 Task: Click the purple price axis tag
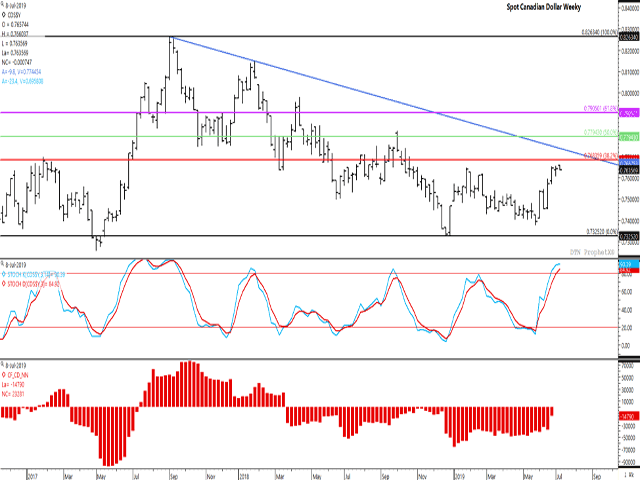coord(629,113)
